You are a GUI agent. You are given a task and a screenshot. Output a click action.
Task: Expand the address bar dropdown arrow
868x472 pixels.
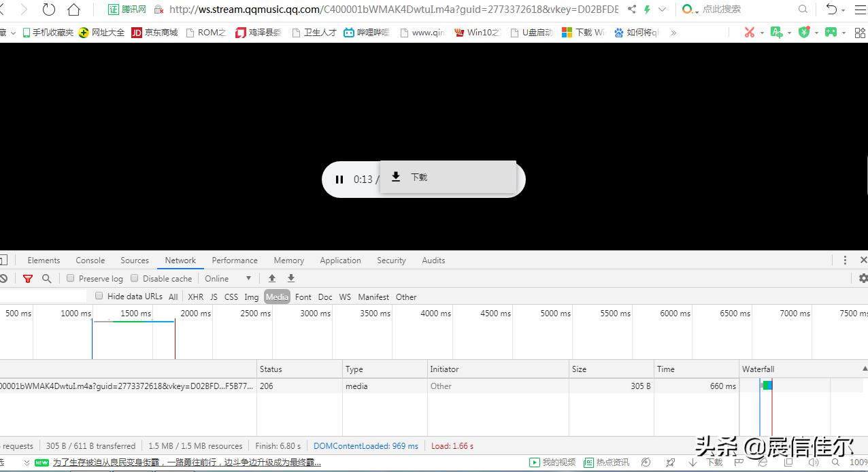pyautogui.click(x=663, y=10)
